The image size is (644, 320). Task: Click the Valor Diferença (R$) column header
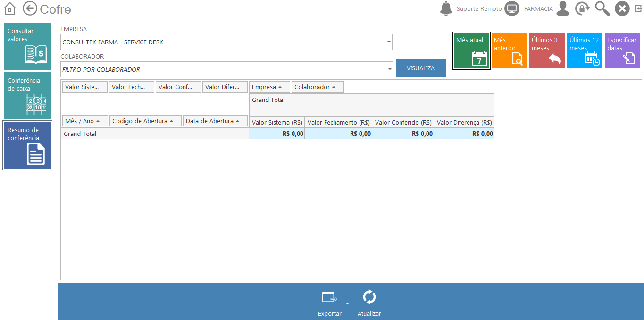point(464,122)
